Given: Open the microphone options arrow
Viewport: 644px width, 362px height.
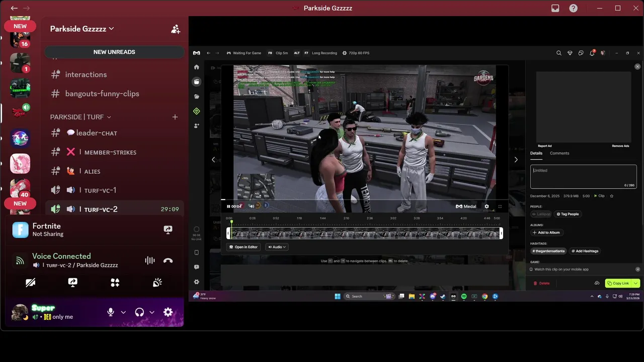Looking at the screenshot, I should [123, 312].
